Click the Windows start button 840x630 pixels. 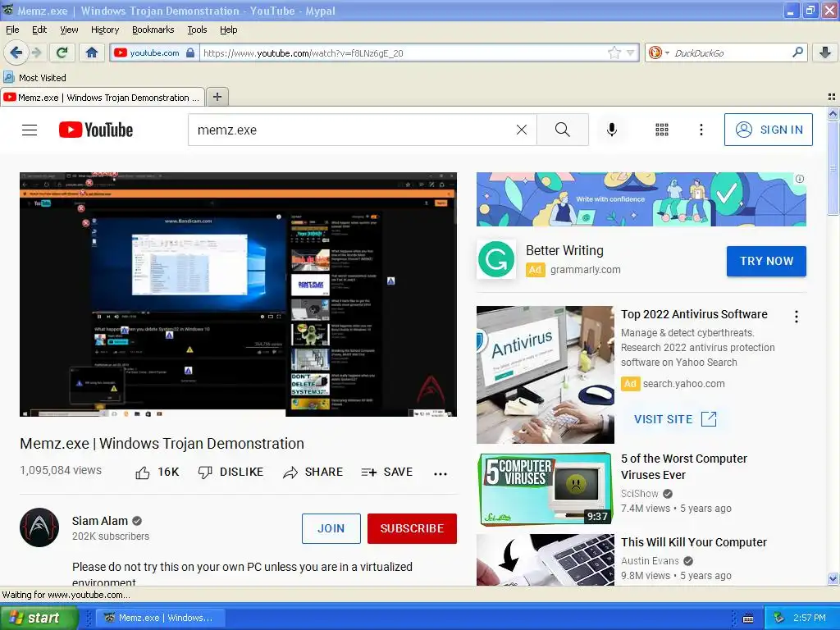click(39, 618)
